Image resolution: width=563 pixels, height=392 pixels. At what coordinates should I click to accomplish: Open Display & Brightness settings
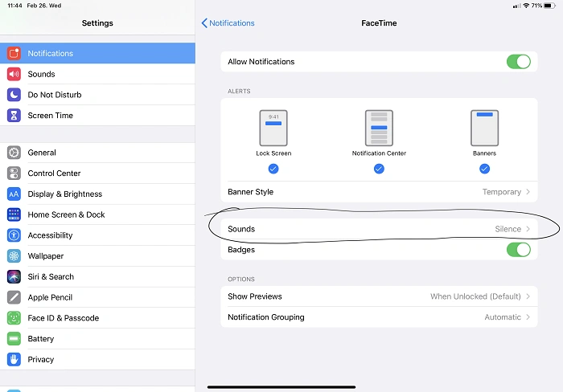64,194
